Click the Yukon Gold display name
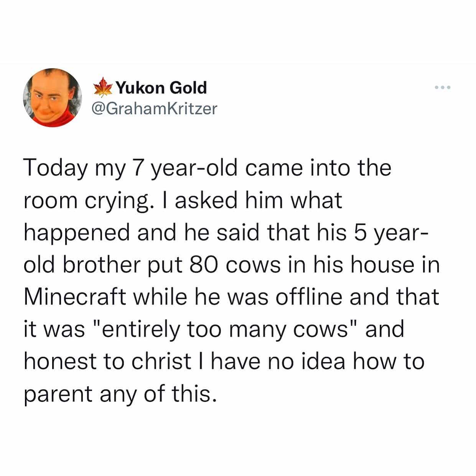Screen dimensions: 476x476 pyautogui.click(x=161, y=87)
